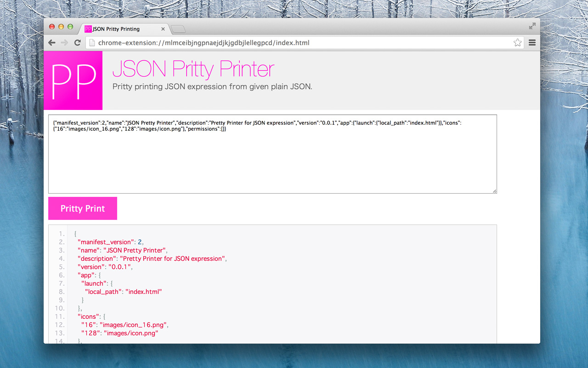The width and height of the screenshot is (588, 368).
Task: Click the PP favicon on the browser tab
Action: click(87, 29)
